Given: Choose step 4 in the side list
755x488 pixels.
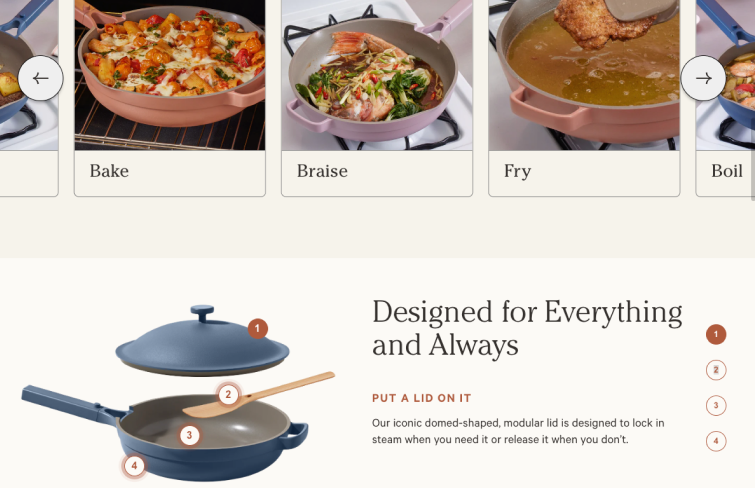Looking at the screenshot, I should 716,441.
